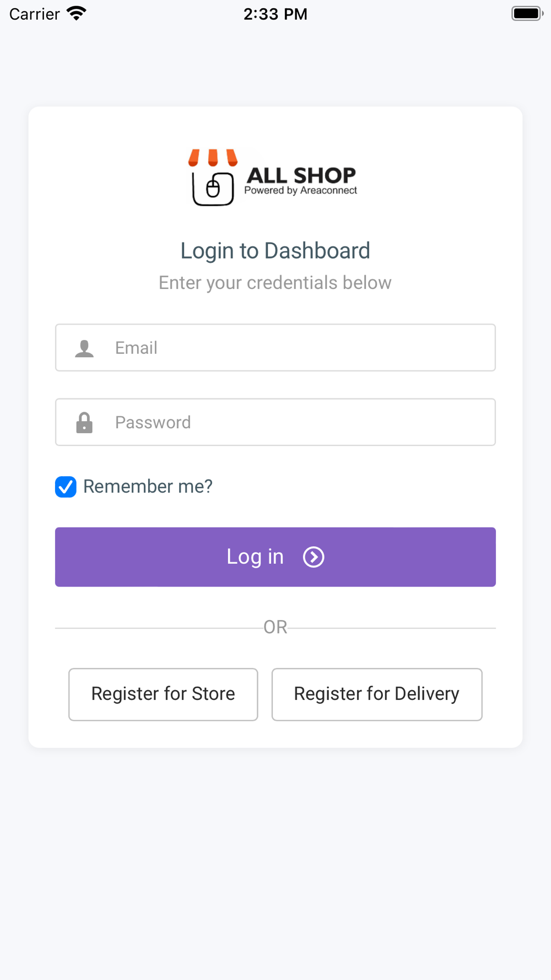This screenshot has width=551, height=980.
Task: Tap the battery icon in status bar
Action: pos(527,13)
